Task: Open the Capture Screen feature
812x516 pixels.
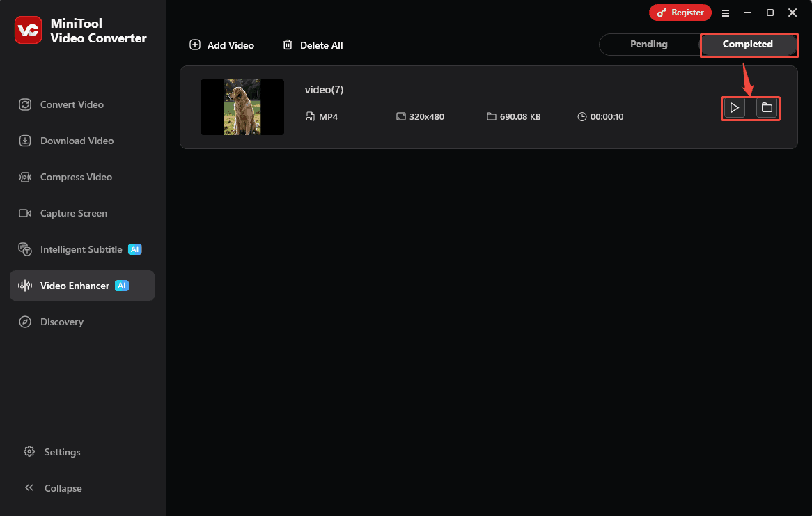Action: (x=25, y=213)
